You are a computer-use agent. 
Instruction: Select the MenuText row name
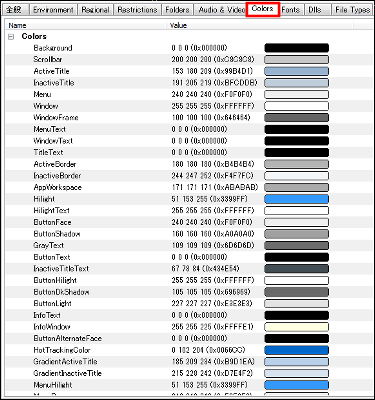tap(49, 129)
